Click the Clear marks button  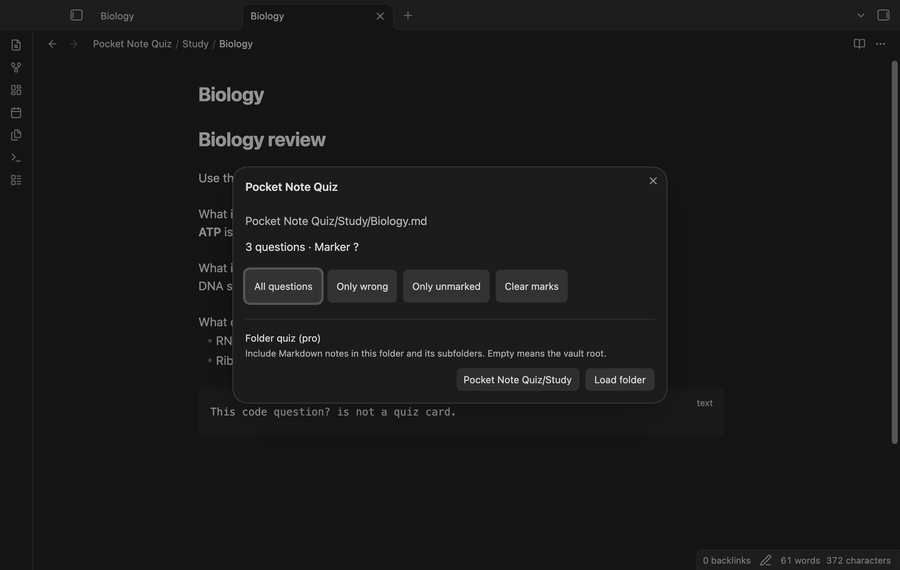(532, 286)
